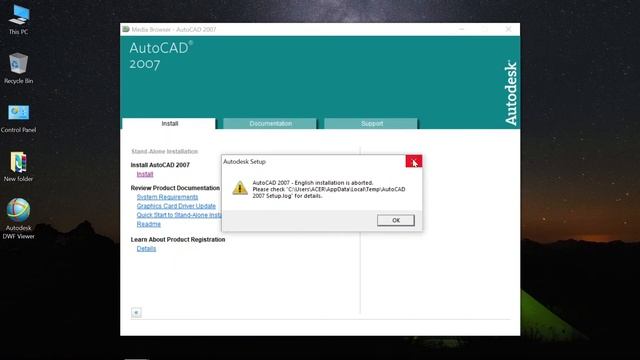Click Review Product Documentation heading
The height and width of the screenshot is (360, 640).
coord(175,188)
